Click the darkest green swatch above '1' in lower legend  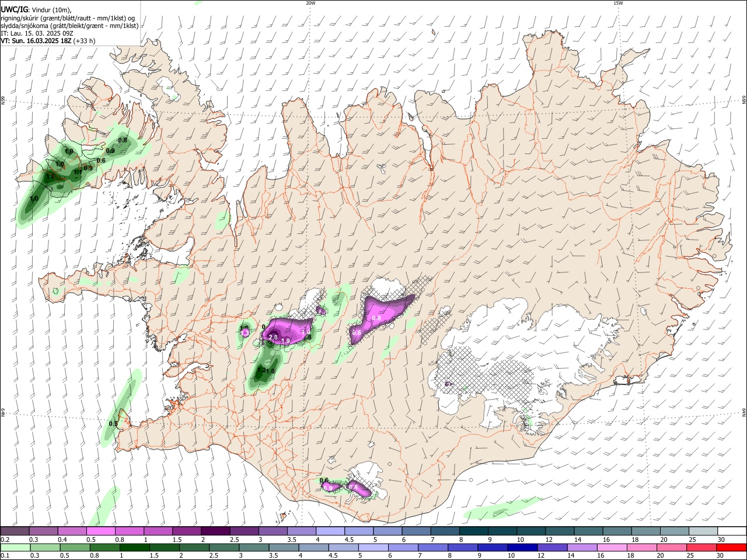pyautogui.click(x=135, y=548)
